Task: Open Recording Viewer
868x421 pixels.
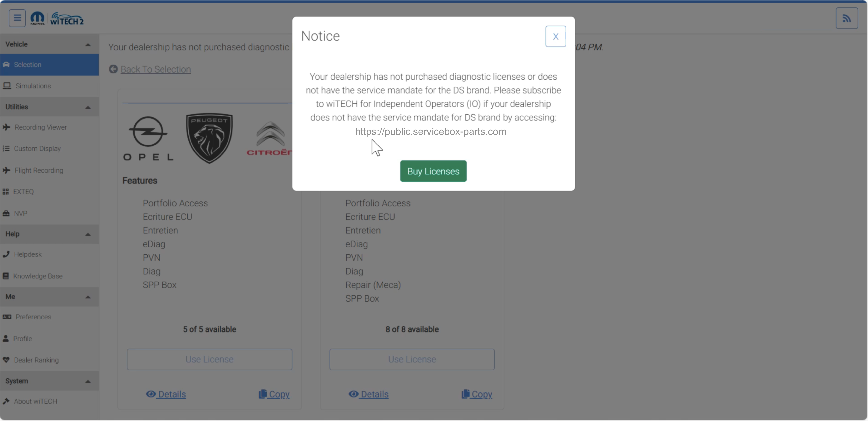Action: [50, 127]
